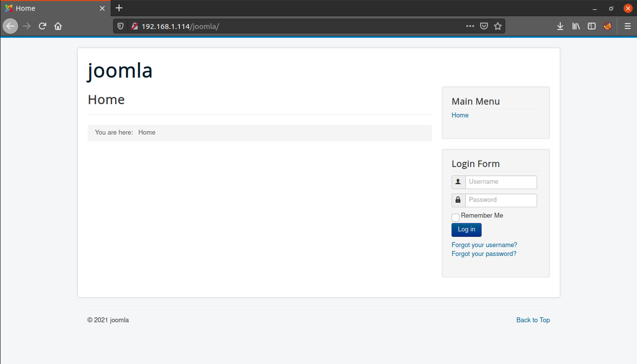The image size is (637, 364).
Task: Focus the Password input field
Action: coord(501,200)
